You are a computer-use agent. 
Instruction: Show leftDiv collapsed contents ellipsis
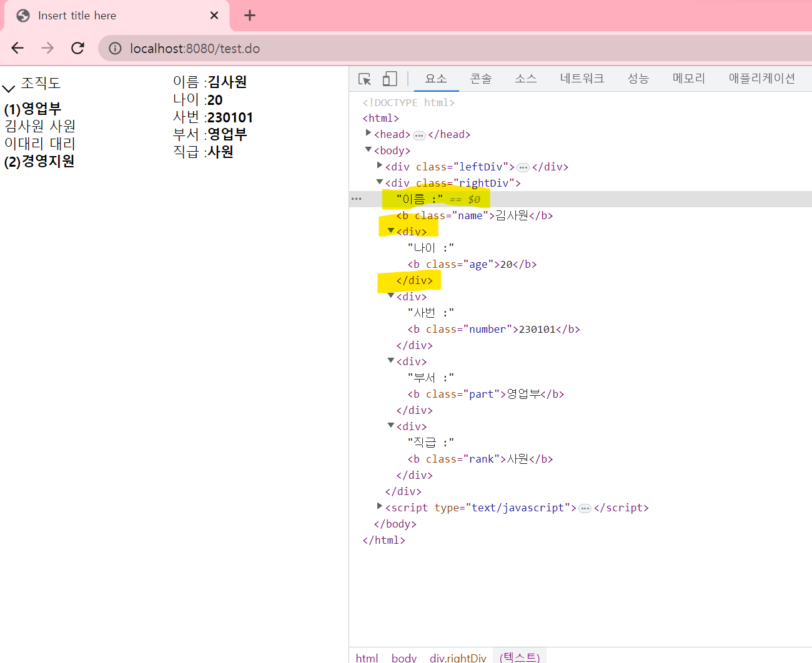click(523, 168)
